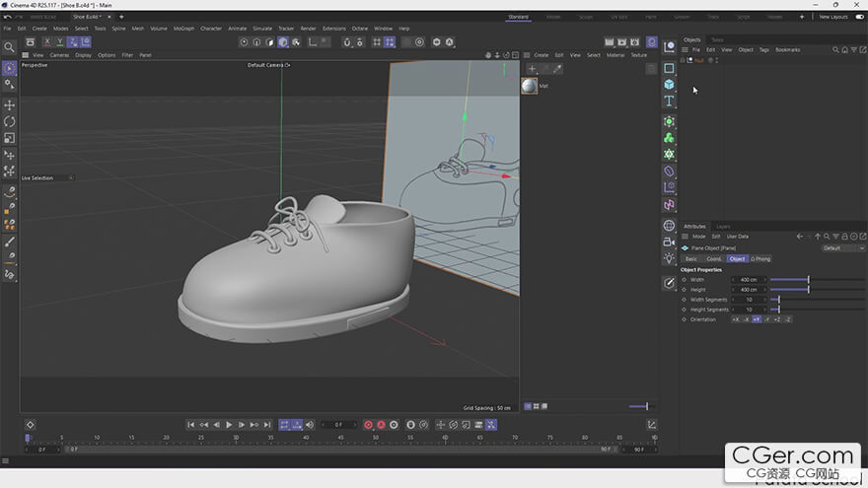Create new material with plus icon
This screenshot has width=868, height=488.
pyautogui.click(x=532, y=69)
